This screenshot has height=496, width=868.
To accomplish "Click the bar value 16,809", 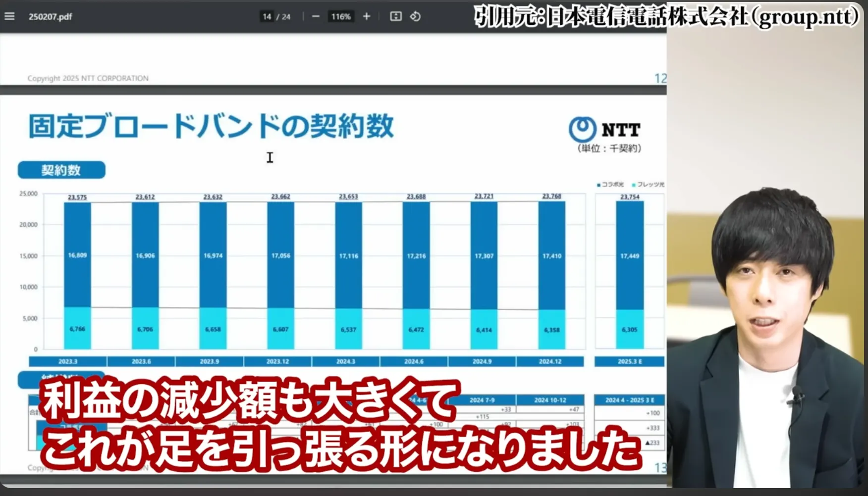I will pos(77,255).
